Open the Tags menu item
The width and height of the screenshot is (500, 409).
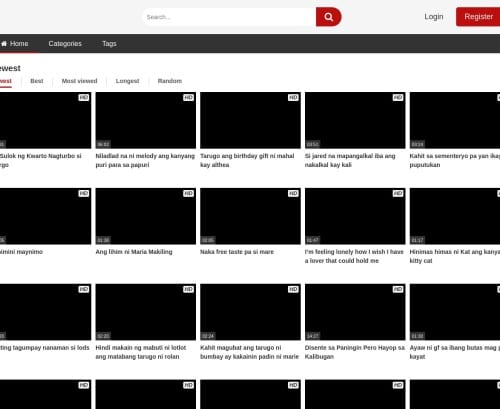[x=109, y=44]
